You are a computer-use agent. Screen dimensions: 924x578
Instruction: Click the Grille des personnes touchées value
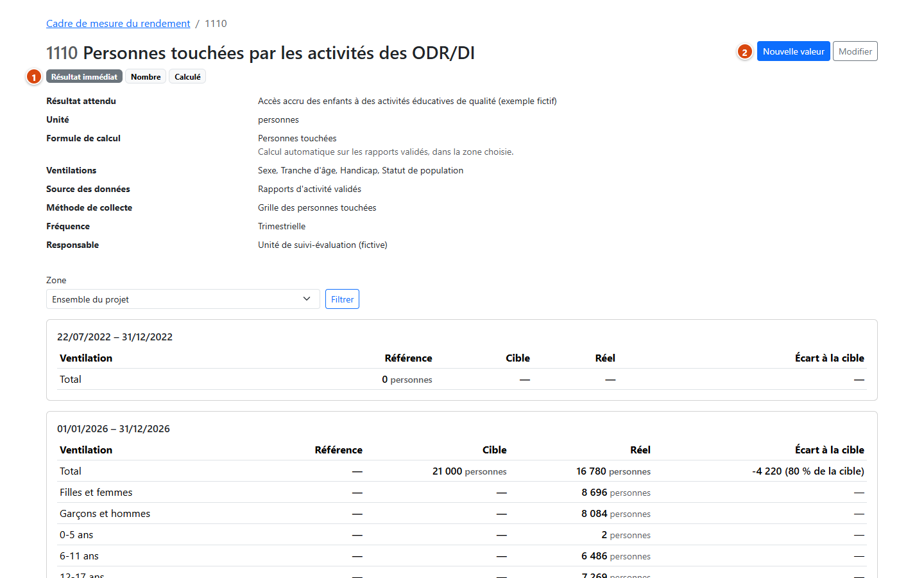click(x=317, y=207)
